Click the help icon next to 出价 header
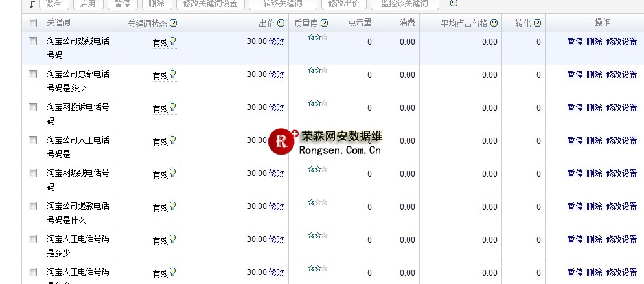 coord(281,23)
